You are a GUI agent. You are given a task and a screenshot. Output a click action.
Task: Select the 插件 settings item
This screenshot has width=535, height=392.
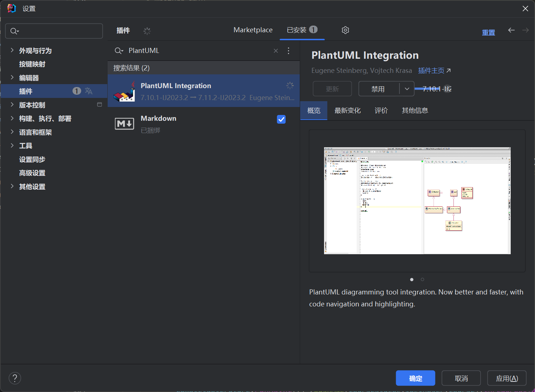54,91
